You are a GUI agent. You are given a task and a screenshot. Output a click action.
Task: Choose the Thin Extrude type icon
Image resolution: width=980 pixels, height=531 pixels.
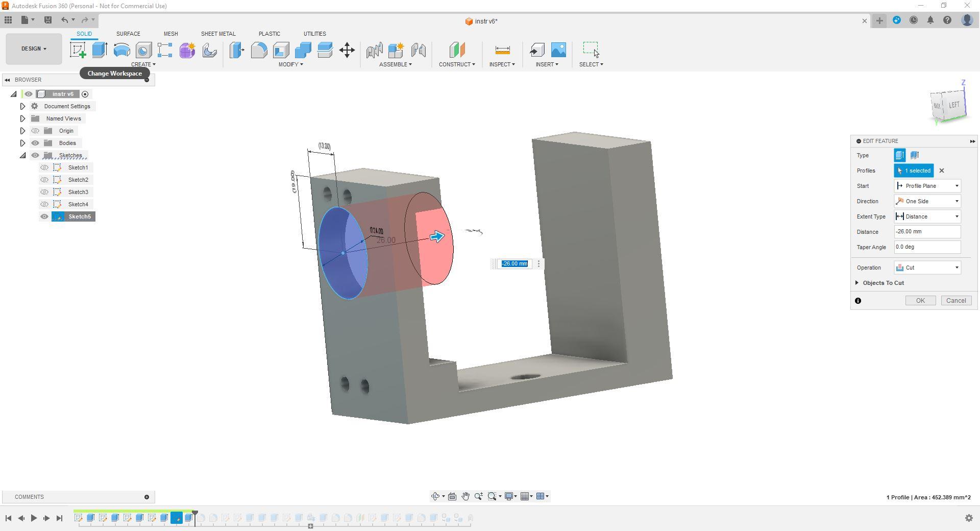[x=914, y=155]
